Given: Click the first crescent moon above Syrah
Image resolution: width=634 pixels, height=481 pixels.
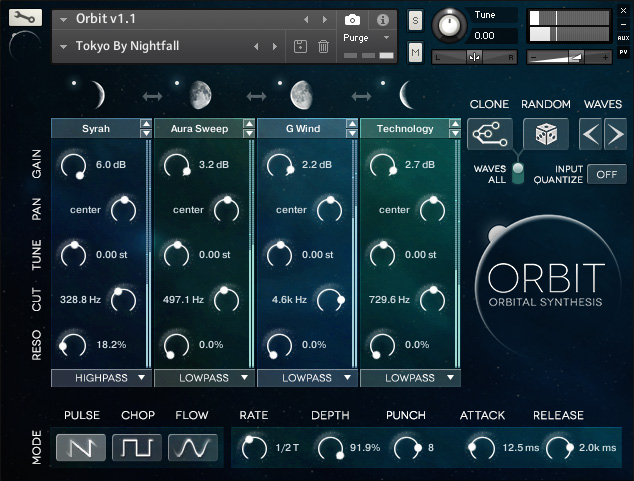Looking at the screenshot, I should tap(97, 95).
